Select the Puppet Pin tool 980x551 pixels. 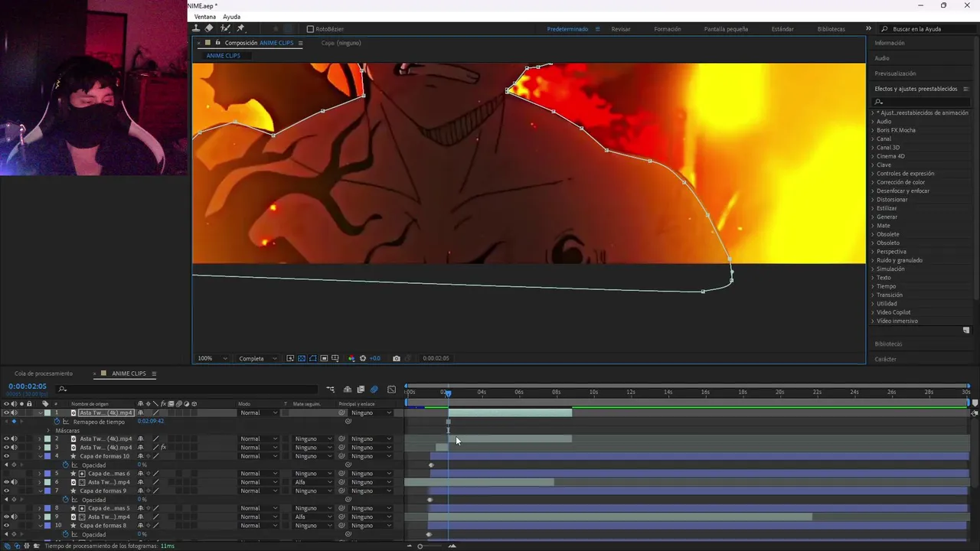click(x=240, y=28)
